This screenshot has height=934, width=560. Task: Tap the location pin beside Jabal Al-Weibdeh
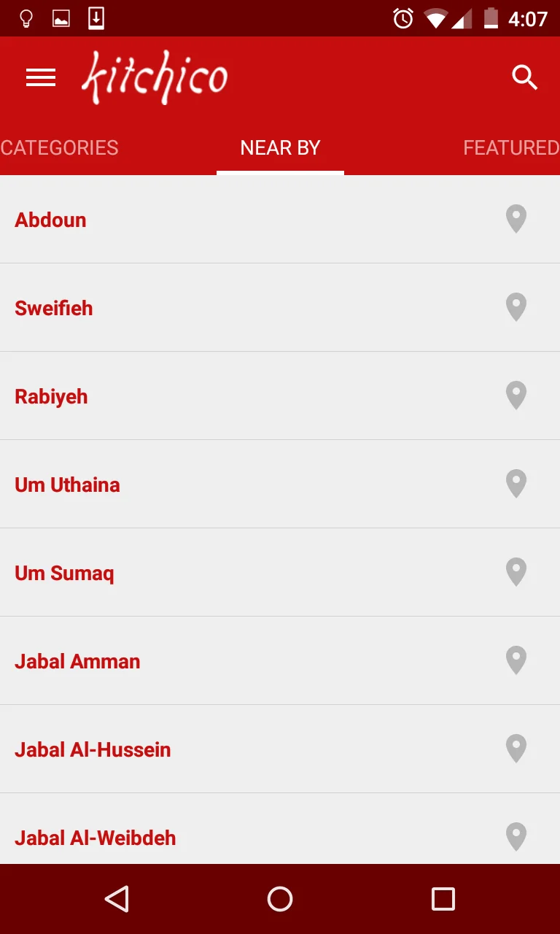pyautogui.click(x=516, y=837)
